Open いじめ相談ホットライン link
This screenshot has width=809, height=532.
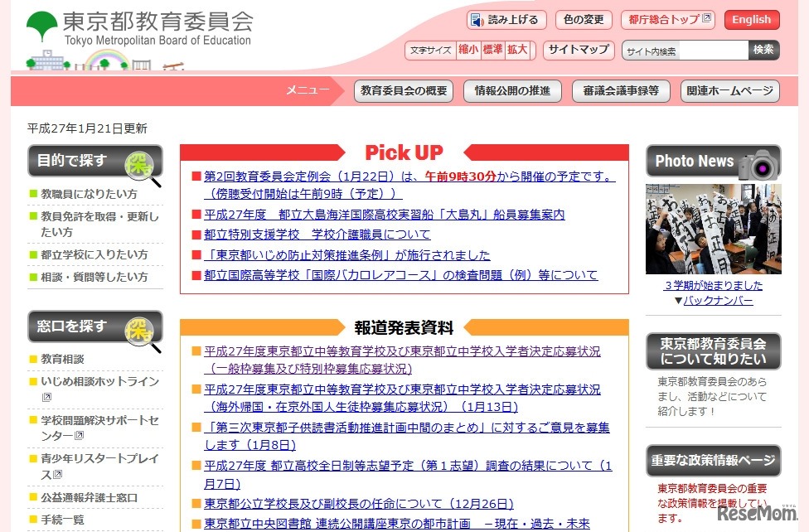100,381
